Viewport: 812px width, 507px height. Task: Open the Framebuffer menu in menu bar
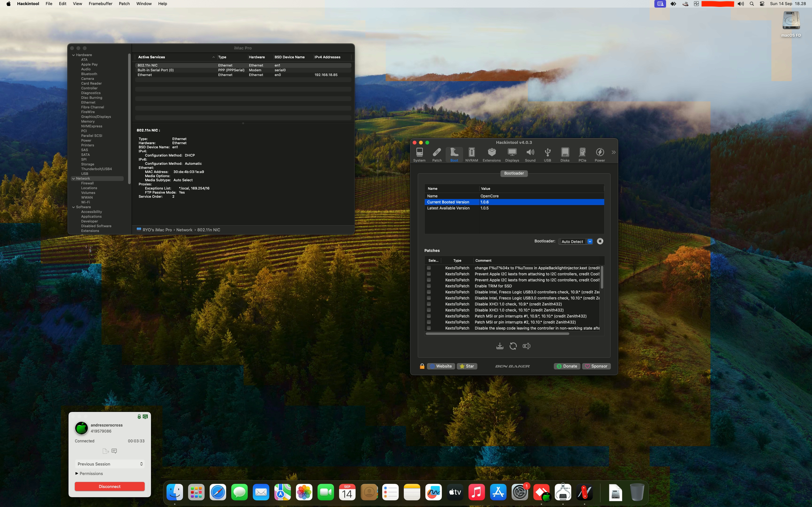100,4
